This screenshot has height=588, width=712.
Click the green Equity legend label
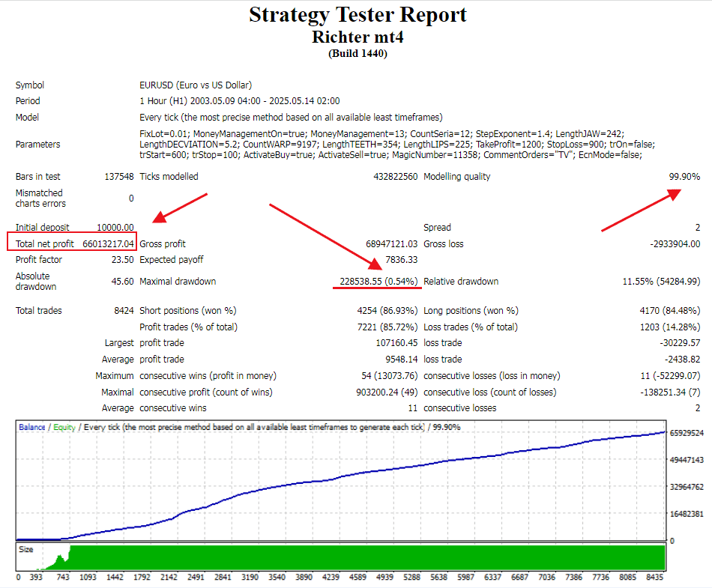[64, 427]
